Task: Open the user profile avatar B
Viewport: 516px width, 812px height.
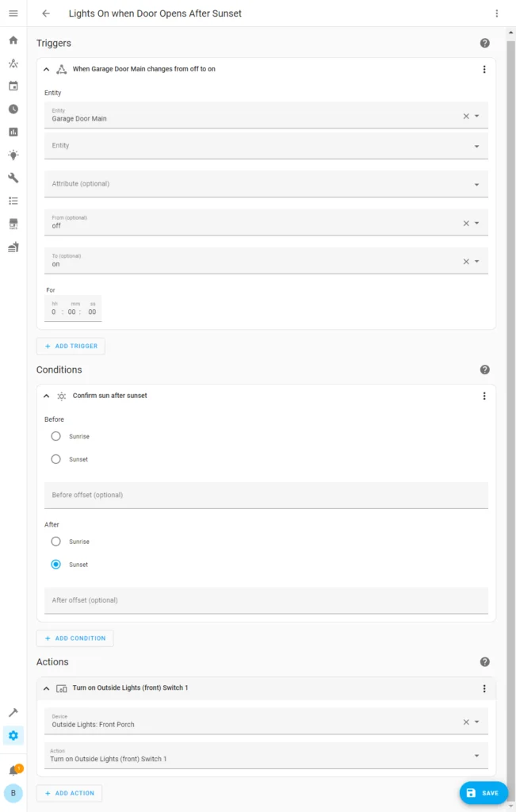Action: point(13,793)
